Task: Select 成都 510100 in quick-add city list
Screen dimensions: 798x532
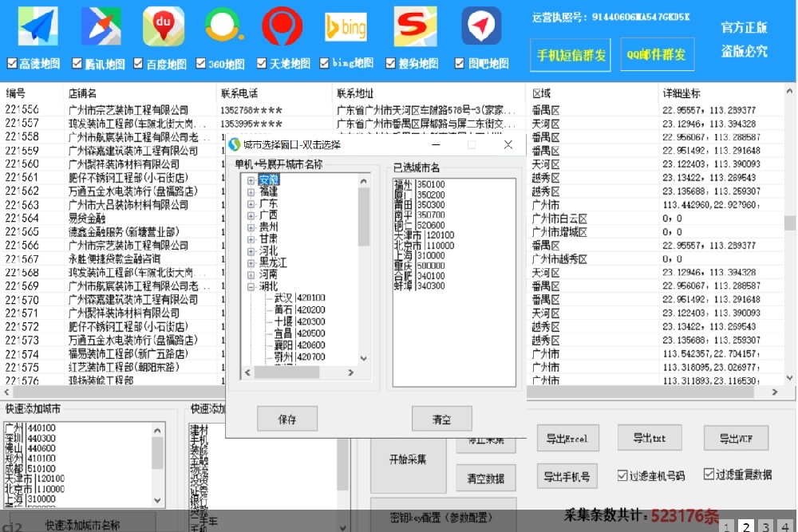Action: click(30, 468)
